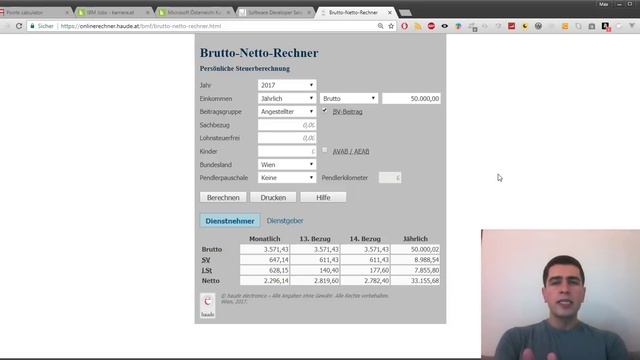
Task: Click the black extension icon with red badge
Action: pos(606,27)
